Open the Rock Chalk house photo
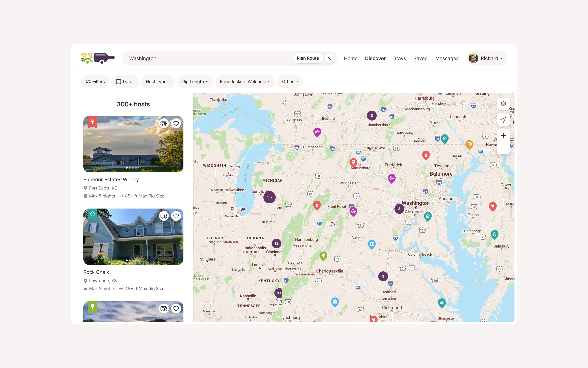 pos(133,237)
